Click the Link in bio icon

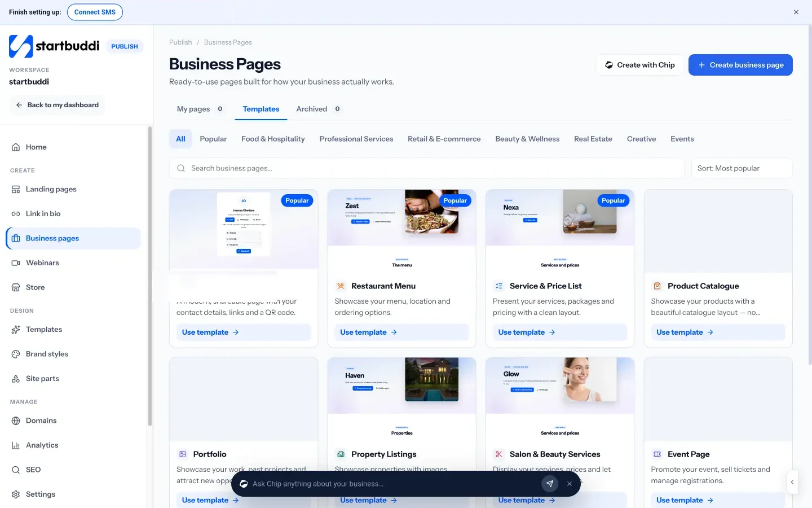click(16, 214)
